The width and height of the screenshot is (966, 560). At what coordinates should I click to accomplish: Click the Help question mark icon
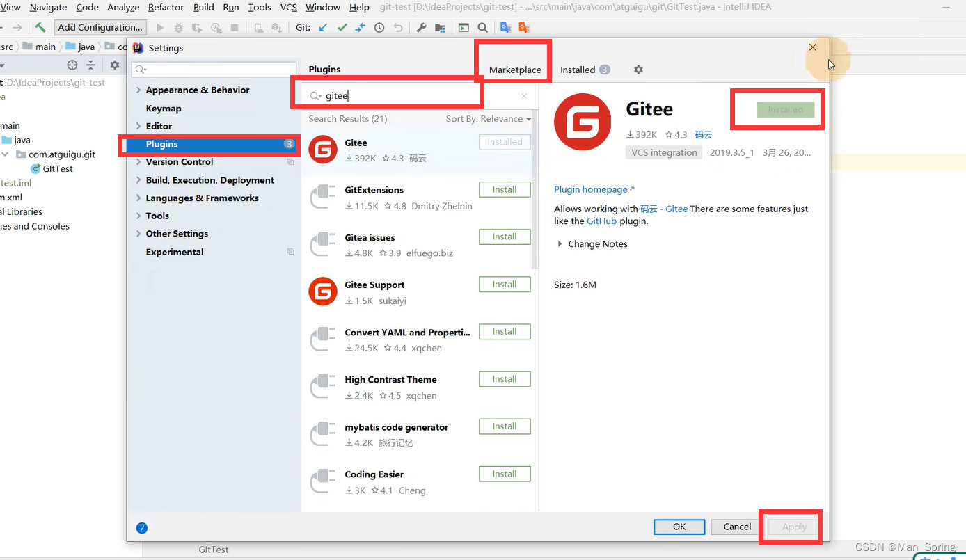pyautogui.click(x=142, y=528)
